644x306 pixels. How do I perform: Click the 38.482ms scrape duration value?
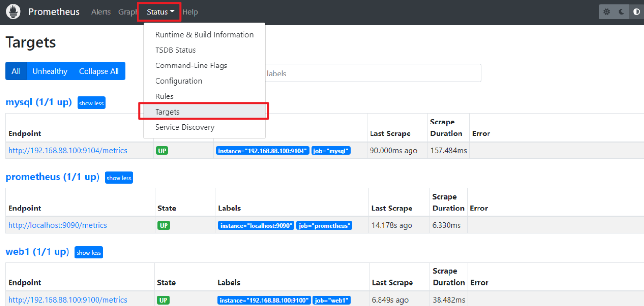tap(449, 300)
